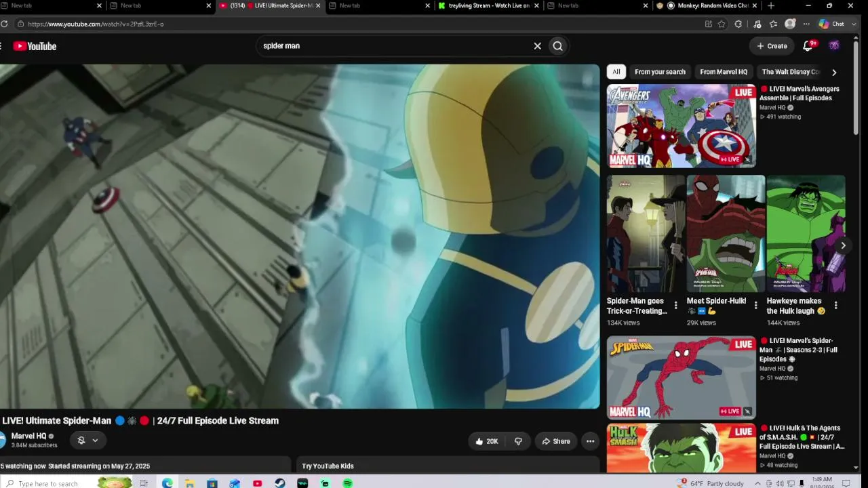The image size is (868, 488).
Task: Open 'Spider-Man goes Trick-or-Treating' short
Action: (646, 234)
